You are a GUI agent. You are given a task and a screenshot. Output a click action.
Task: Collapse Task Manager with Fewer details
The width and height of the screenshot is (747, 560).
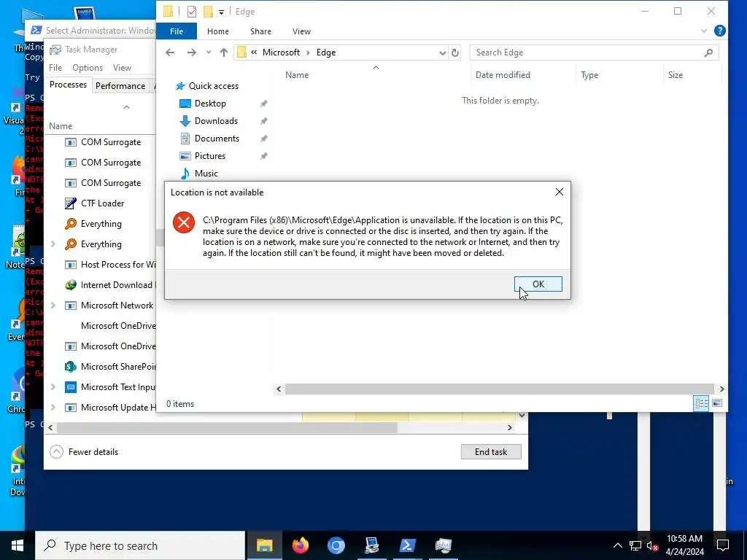[x=85, y=452]
